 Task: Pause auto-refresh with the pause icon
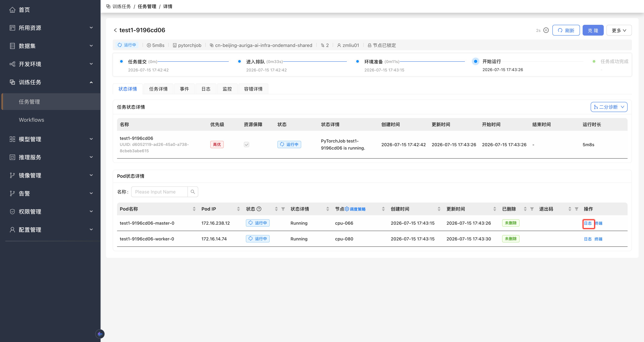[x=546, y=30]
